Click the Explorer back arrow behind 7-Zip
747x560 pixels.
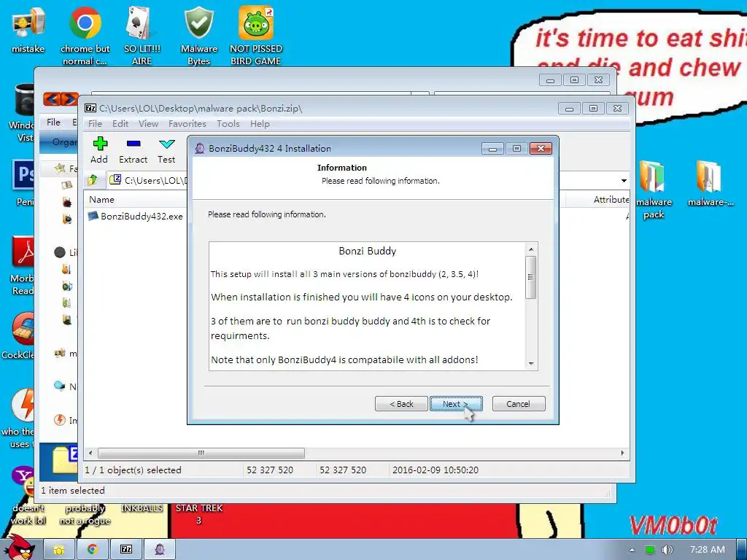(53, 99)
